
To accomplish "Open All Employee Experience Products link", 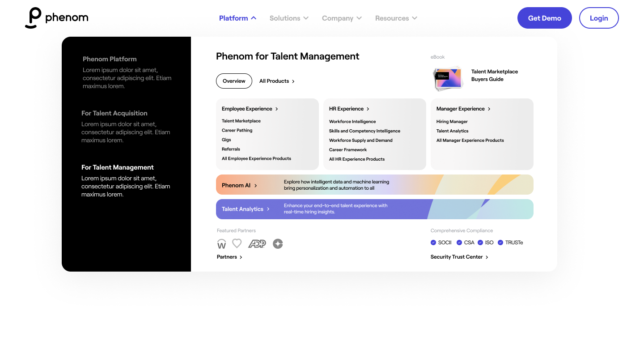I will pos(256,158).
